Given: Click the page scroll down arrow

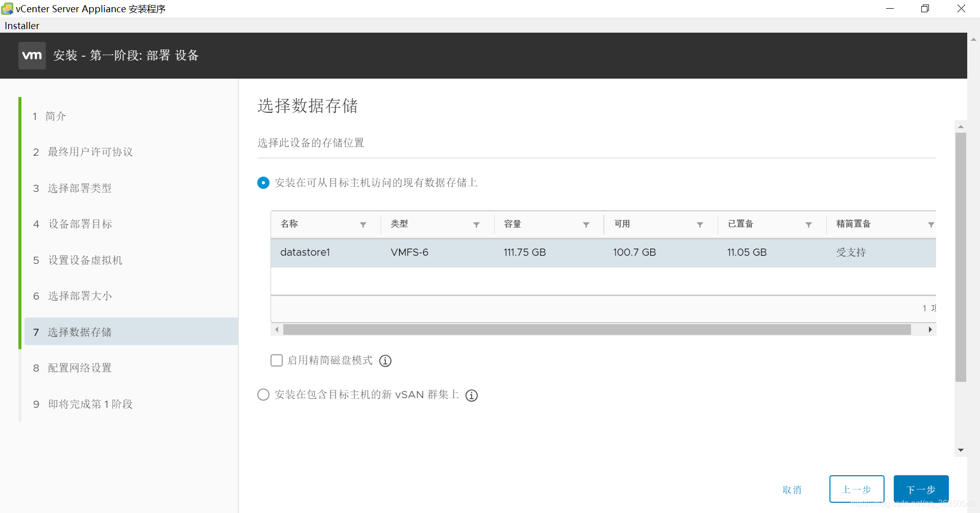Looking at the screenshot, I should (961, 450).
